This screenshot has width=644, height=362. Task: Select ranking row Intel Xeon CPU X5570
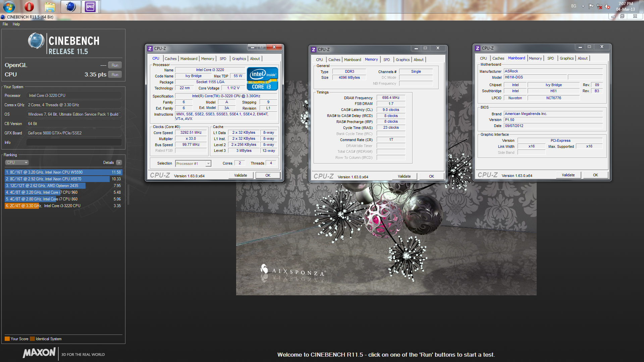(x=63, y=179)
